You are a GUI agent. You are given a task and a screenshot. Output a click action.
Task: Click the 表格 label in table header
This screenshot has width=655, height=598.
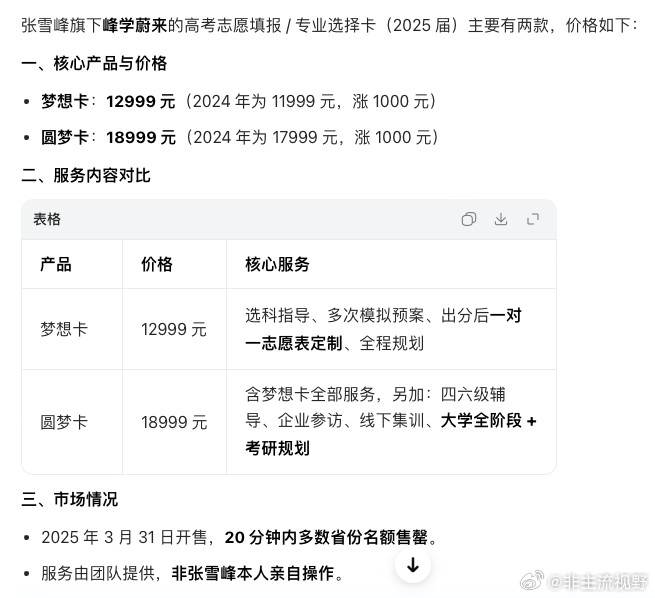tap(47, 219)
